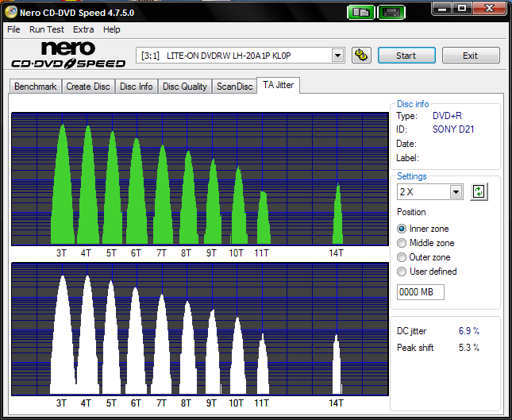The height and width of the screenshot is (420, 512).
Task: Minimize the Nero CD-DVD Speed window
Action: [x=442, y=8]
